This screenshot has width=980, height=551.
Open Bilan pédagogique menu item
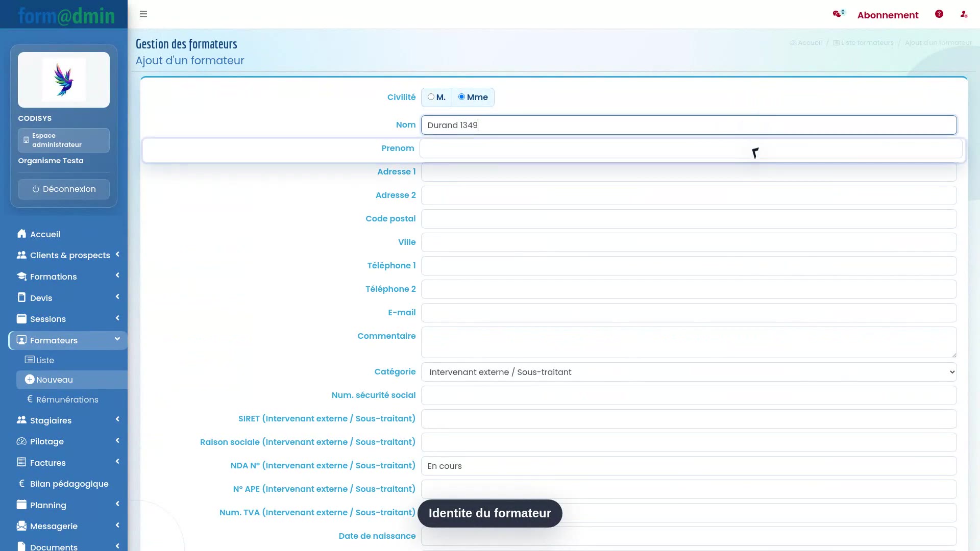[68, 484]
